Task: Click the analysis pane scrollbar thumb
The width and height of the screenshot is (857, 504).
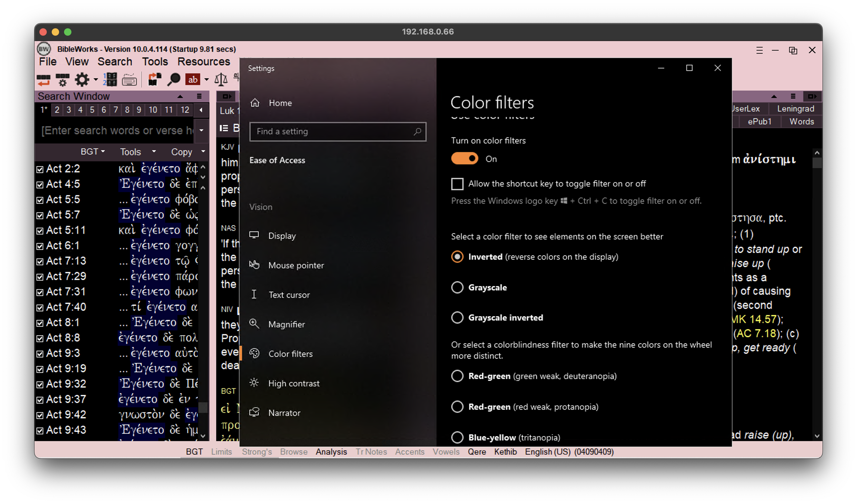Action: [817, 163]
